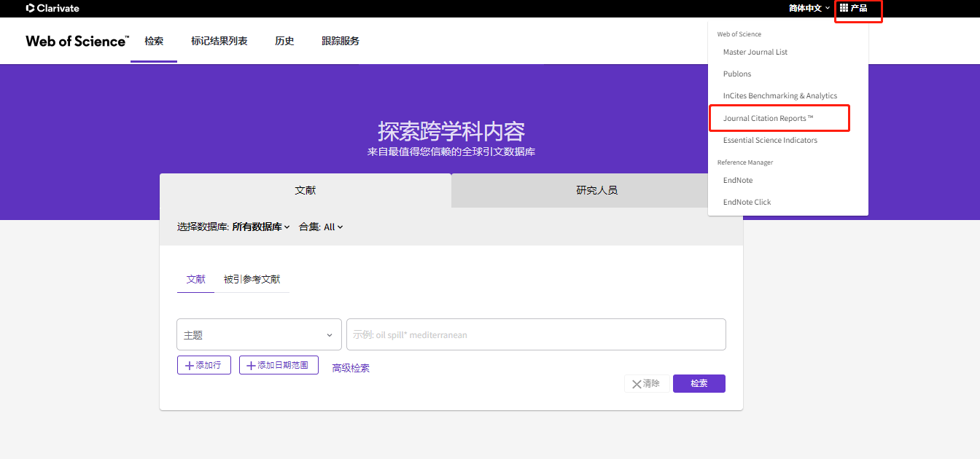Open the 历史 page
980x459 pixels.
tap(284, 41)
